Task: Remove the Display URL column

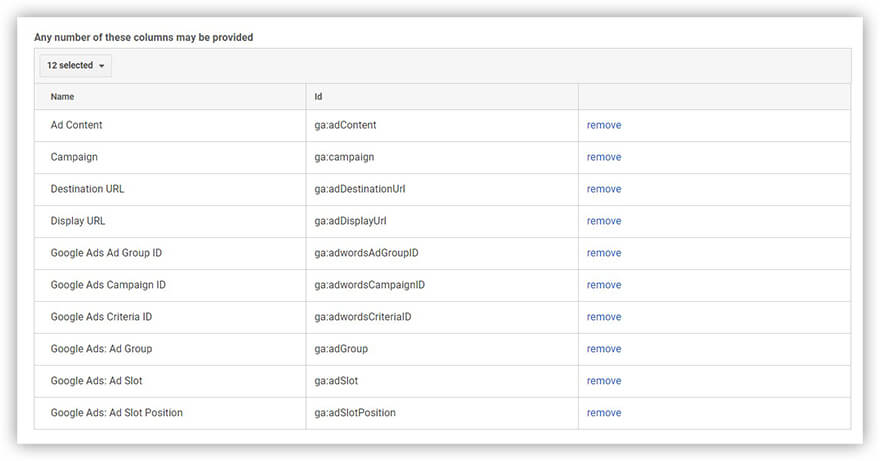Action: [603, 221]
